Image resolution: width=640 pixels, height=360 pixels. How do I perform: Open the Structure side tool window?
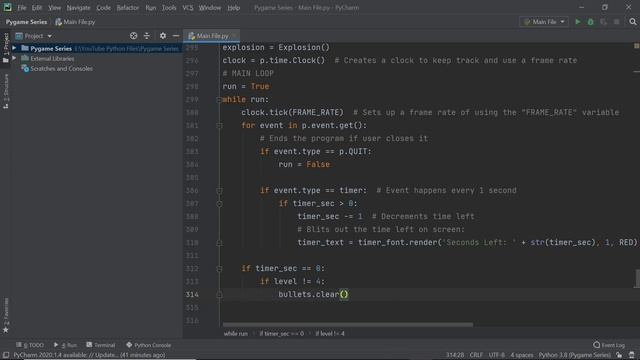coord(6,91)
